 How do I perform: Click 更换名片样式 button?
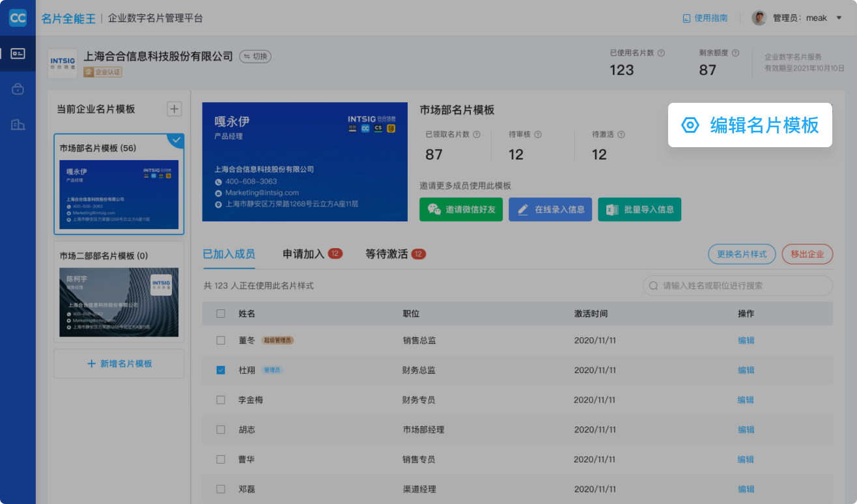click(742, 254)
